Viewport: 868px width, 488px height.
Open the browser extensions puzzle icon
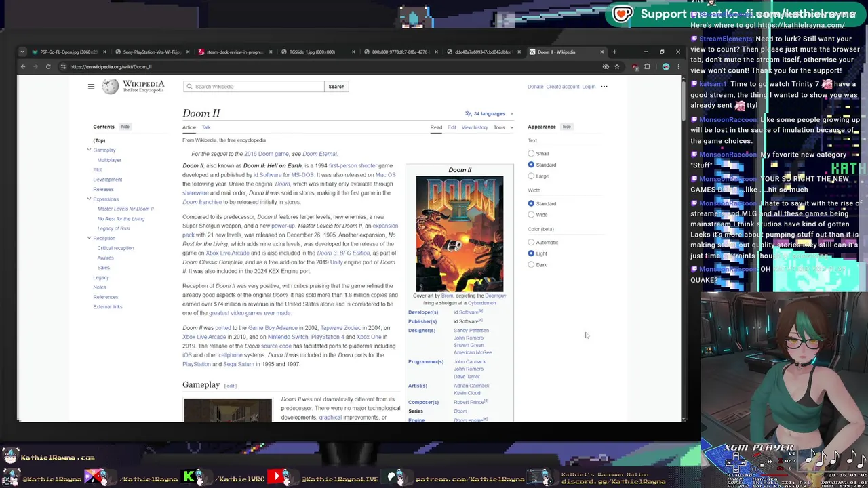647,66
